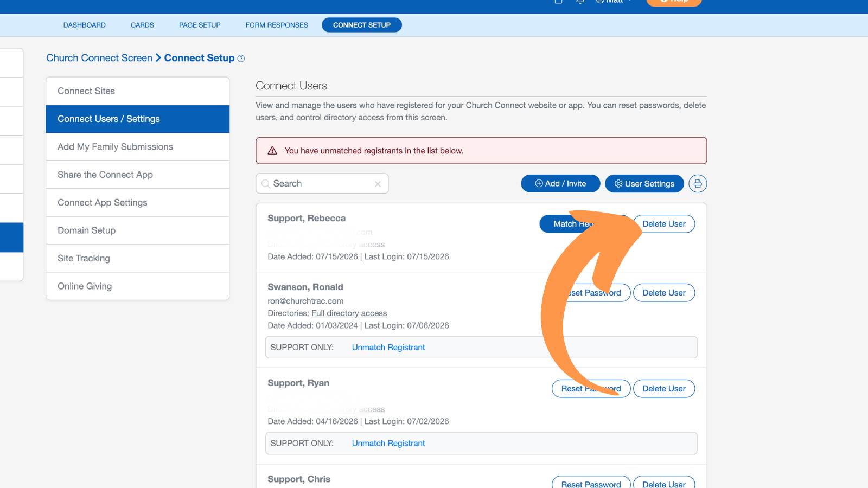The width and height of the screenshot is (868, 488).
Task: Click the search magnifier icon
Action: (266, 184)
